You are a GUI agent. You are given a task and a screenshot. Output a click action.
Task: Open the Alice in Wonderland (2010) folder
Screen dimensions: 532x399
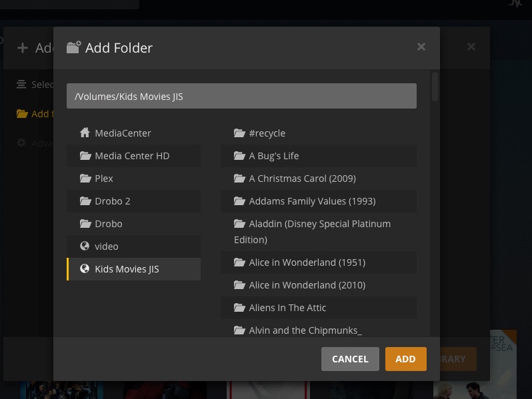tap(319, 284)
